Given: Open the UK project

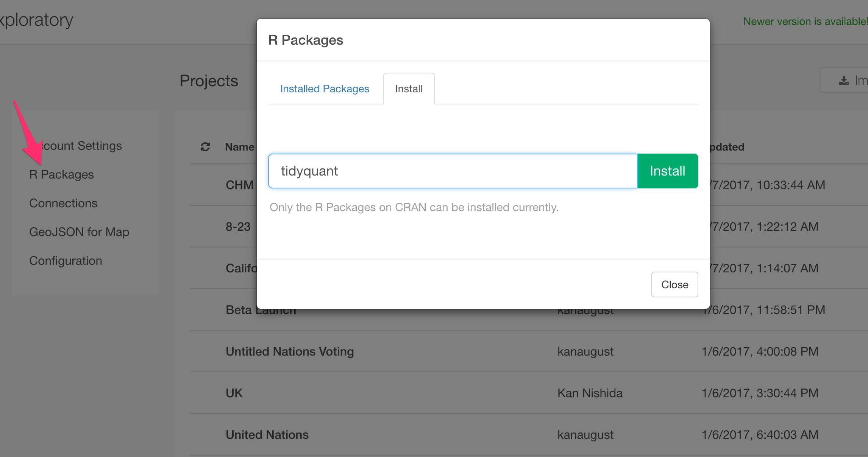Looking at the screenshot, I should [234, 393].
